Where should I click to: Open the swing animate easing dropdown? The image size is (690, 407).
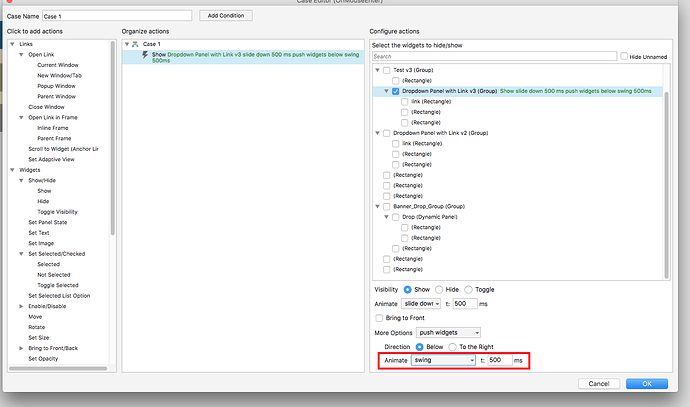point(441,360)
